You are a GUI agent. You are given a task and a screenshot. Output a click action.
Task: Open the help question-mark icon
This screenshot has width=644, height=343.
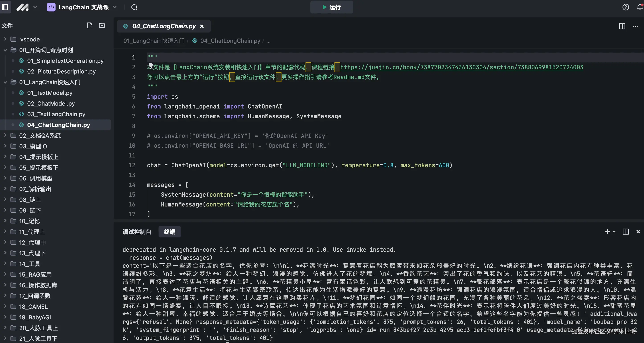click(x=626, y=7)
